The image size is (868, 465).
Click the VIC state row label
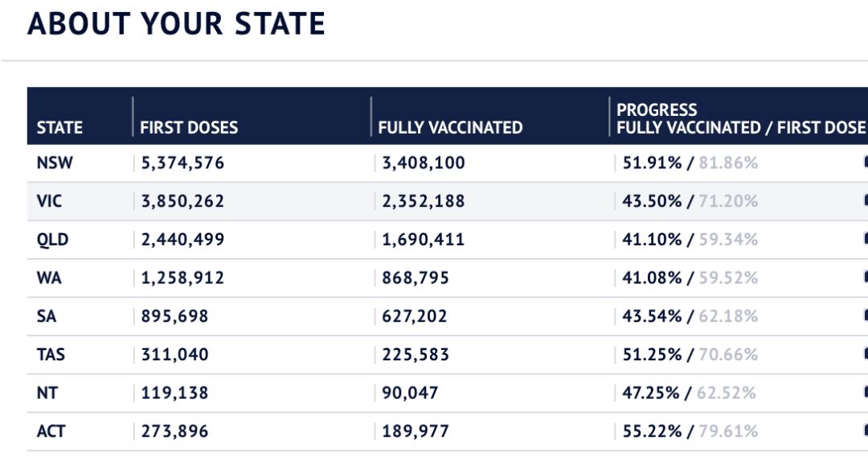(50, 201)
